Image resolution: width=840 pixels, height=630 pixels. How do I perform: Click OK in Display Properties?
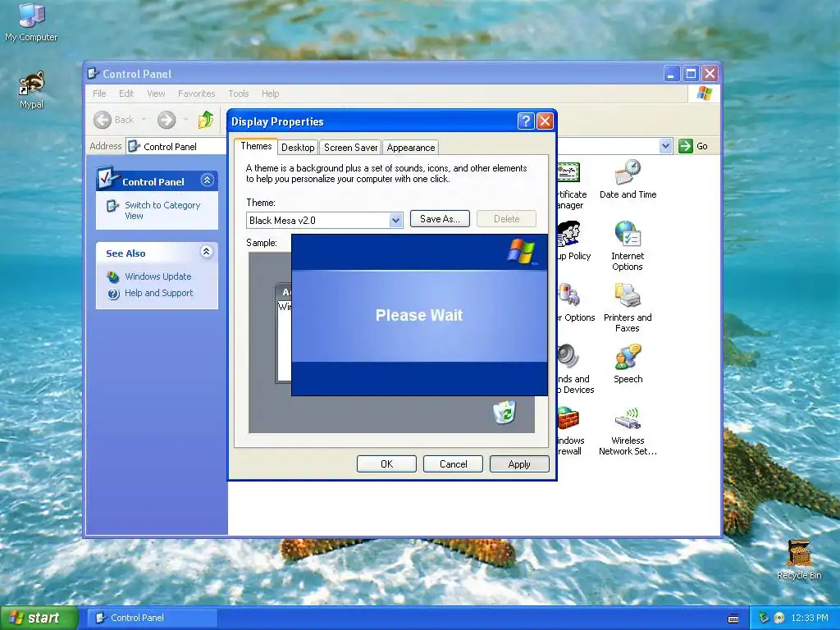pyautogui.click(x=386, y=464)
